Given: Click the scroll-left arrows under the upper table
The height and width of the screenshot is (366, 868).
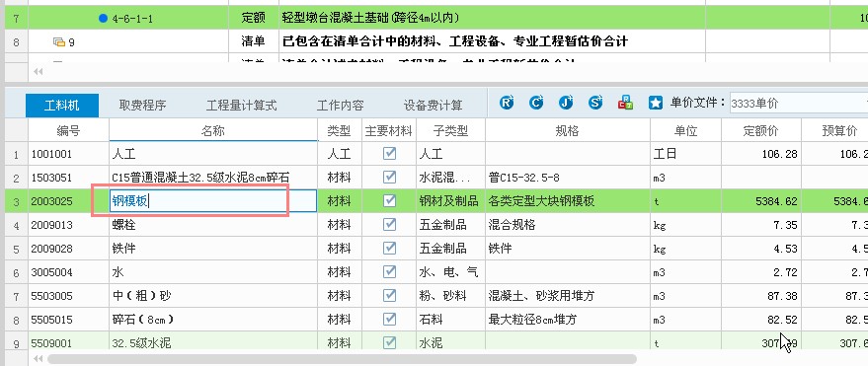Looking at the screenshot, I should (x=39, y=71).
